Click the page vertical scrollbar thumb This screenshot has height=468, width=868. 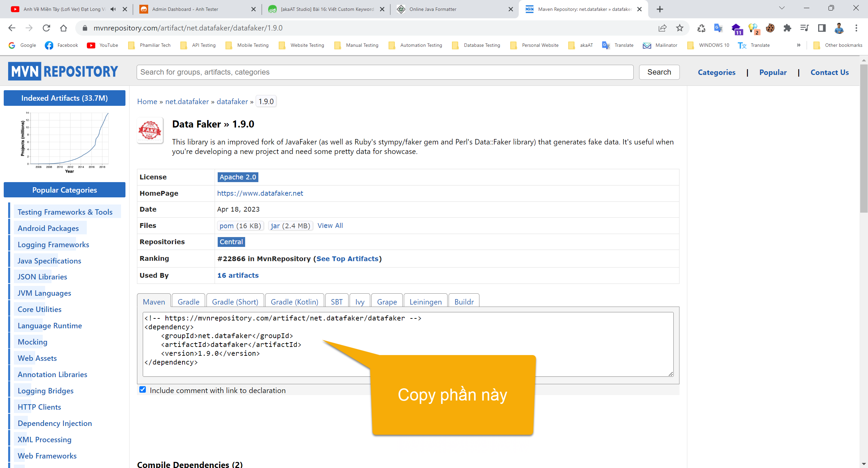point(864,139)
